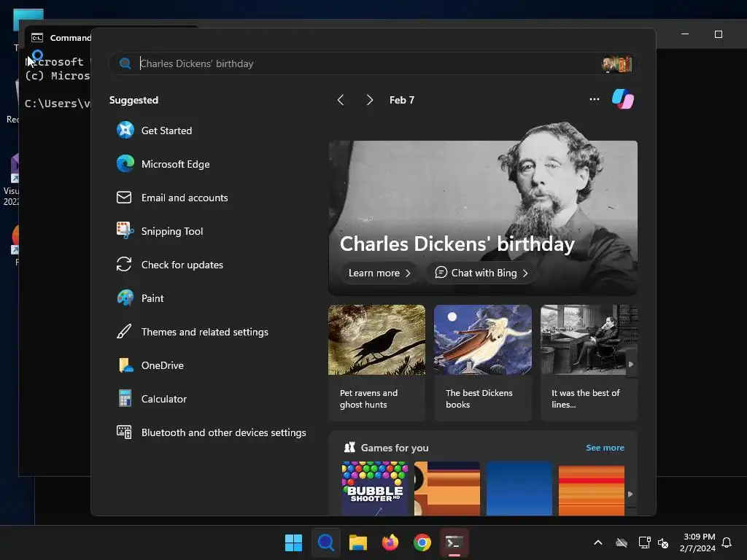
Task: Open Pet ravens and ghost hunts card
Action: 376,363
